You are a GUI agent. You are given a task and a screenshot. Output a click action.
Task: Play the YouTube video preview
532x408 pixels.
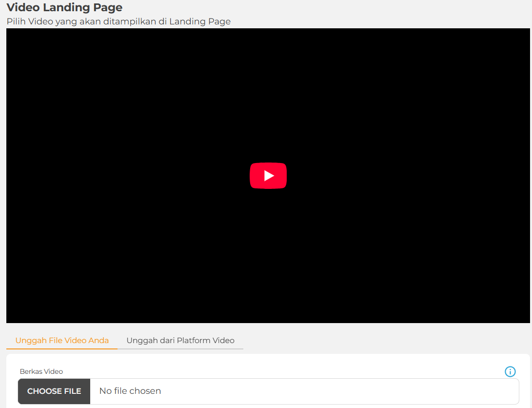[x=268, y=176]
